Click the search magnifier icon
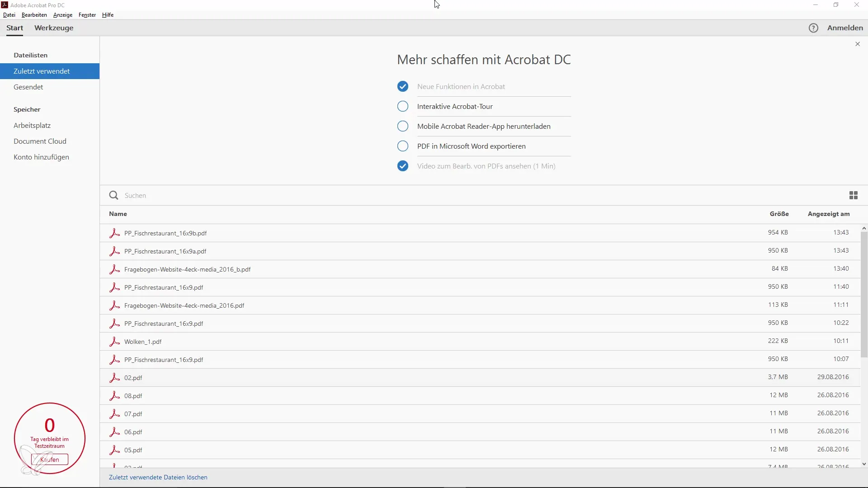Image resolution: width=868 pixels, height=488 pixels. point(113,195)
